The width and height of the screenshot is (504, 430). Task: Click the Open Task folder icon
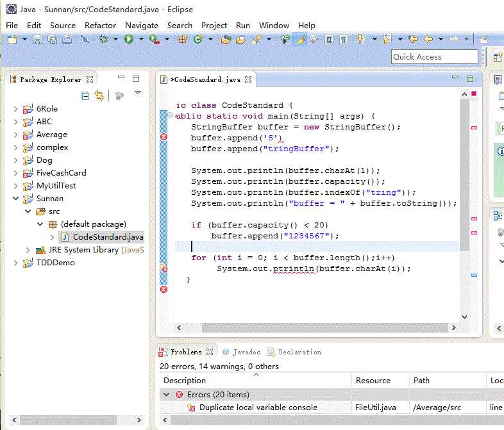click(240, 39)
